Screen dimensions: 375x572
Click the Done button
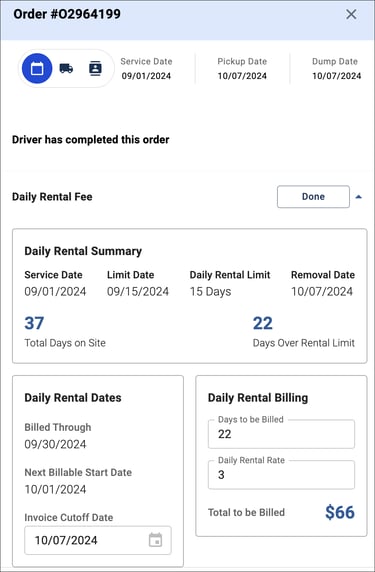pos(313,197)
